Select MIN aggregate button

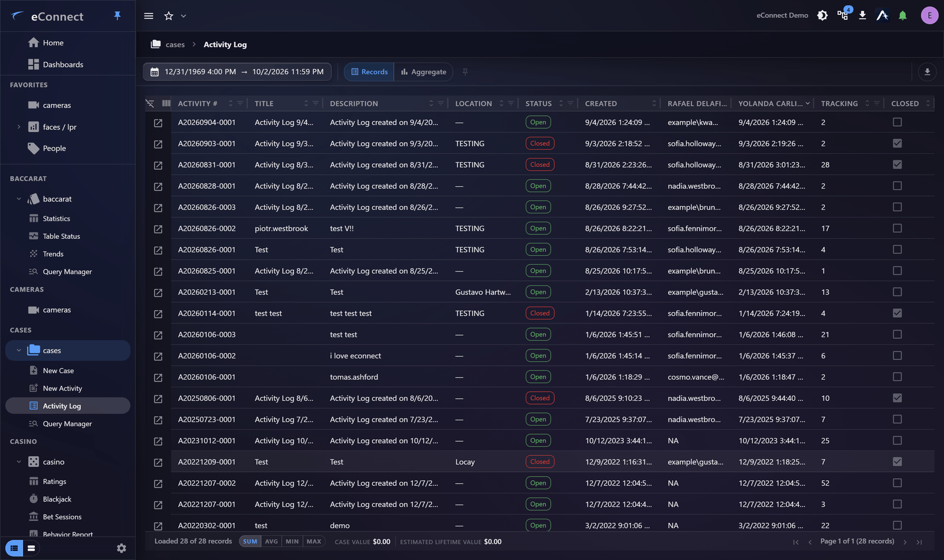[x=292, y=541]
